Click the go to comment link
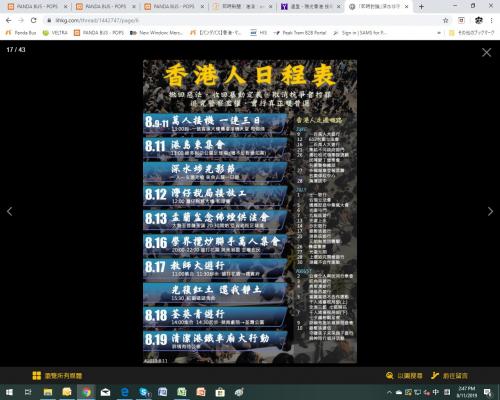This screenshot has width=500, height=400. [x=449, y=376]
